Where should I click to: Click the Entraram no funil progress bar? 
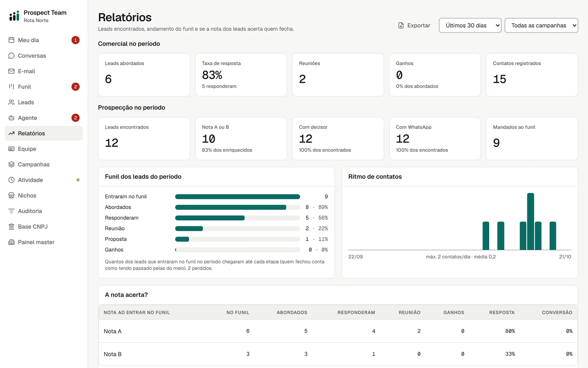[237, 197]
